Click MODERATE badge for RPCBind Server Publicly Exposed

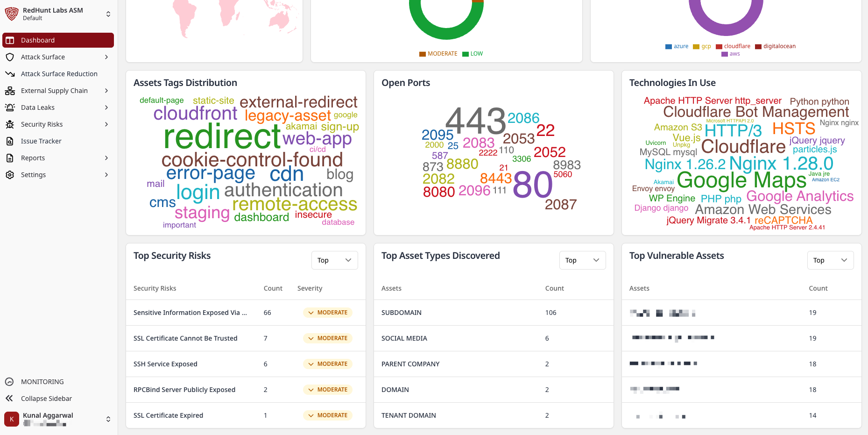click(x=328, y=390)
